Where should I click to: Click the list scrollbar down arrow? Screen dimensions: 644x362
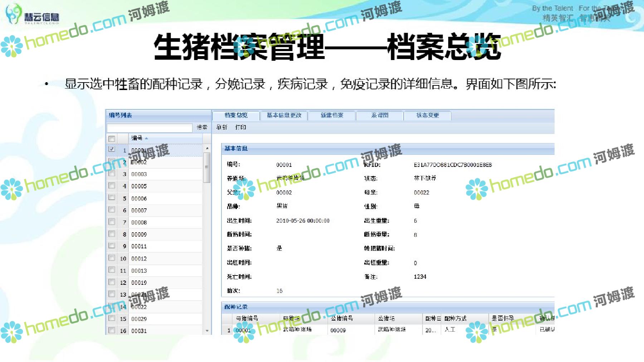coord(207,331)
